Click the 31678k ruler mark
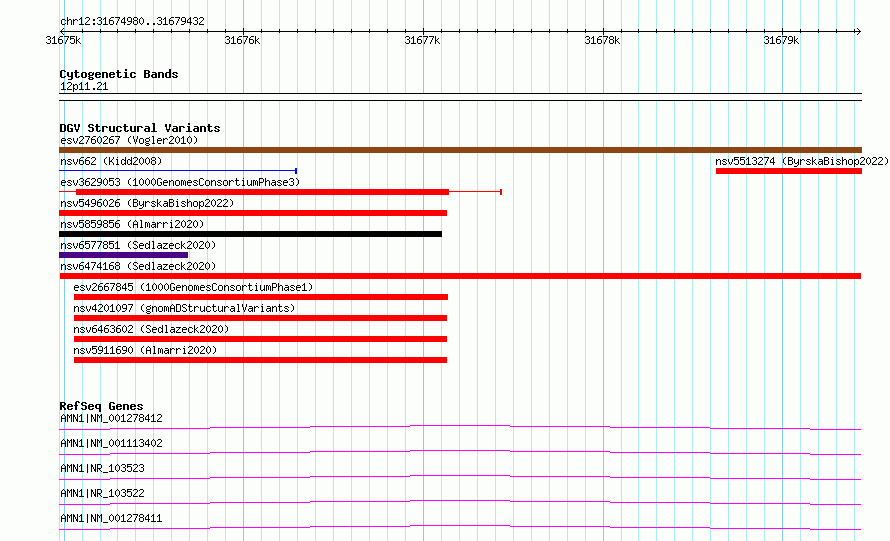The image size is (890, 541). pyautogui.click(x=602, y=40)
